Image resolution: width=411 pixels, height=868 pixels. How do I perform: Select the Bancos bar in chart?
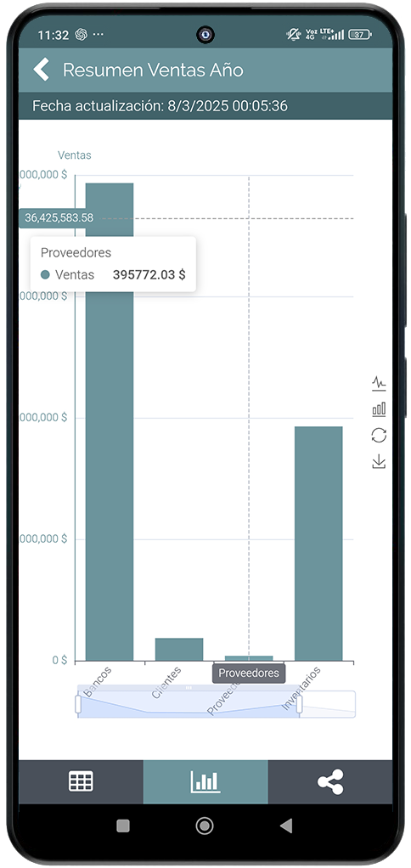pos(110,422)
